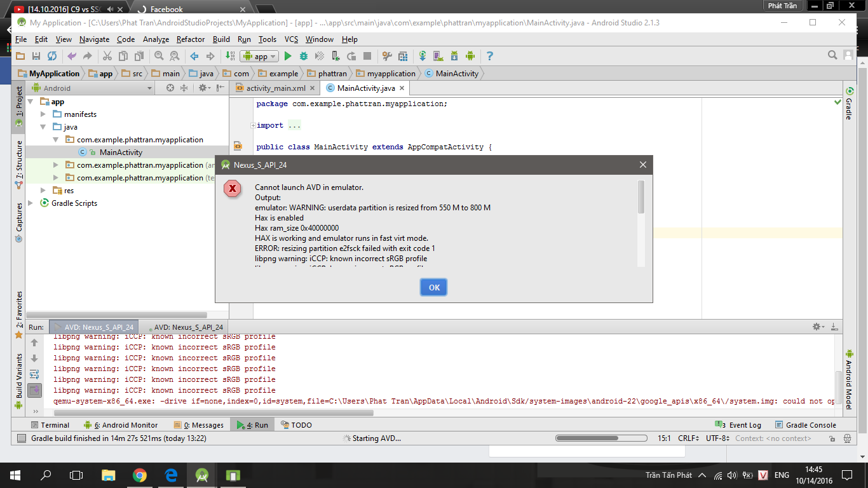Run the app with green play icon
Image resolution: width=868 pixels, height=488 pixels.
(288, 56)
